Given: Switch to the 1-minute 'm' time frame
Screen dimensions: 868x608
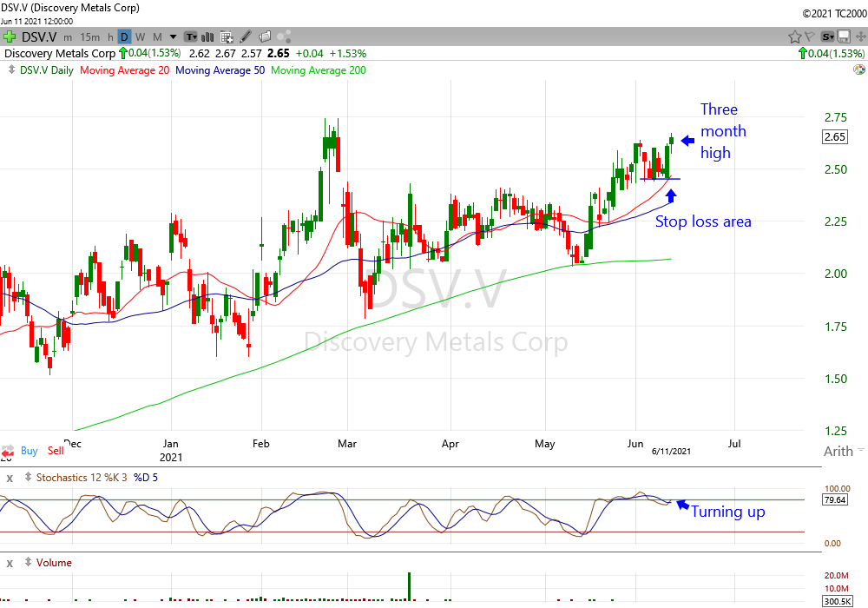Looking at the screenshot, I should 68,37.
